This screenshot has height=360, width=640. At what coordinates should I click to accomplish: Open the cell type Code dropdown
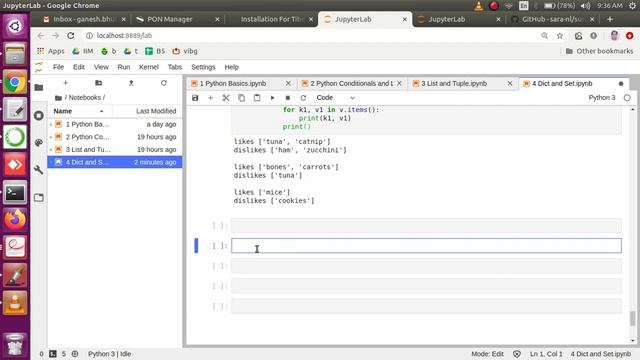pyautogui.click(x=336, y=98)
